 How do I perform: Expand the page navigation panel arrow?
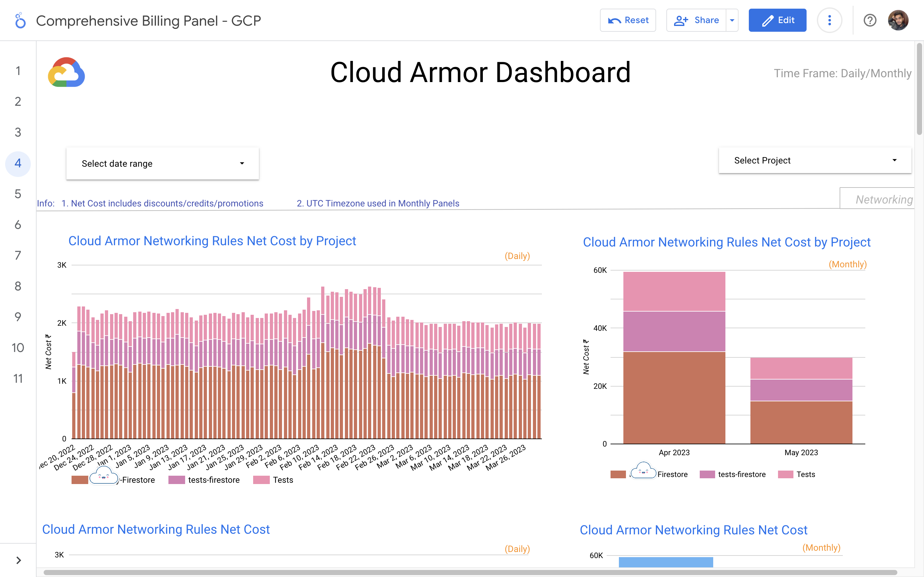(x=18, y=560)
